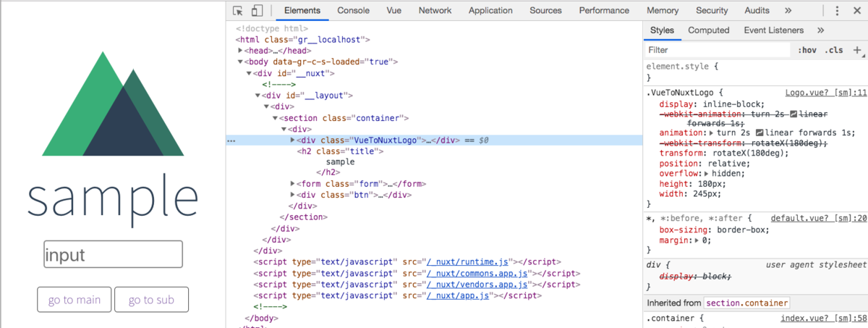Screen dimensions: 868x328
Task: Open the Security tab
Action: [x=712, y=11]
